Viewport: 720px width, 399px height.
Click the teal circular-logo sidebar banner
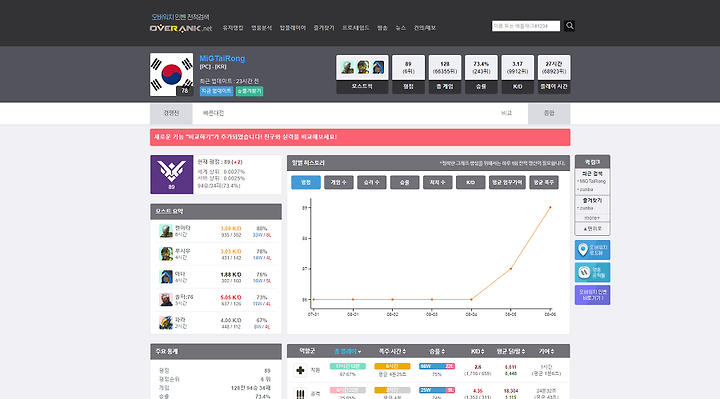pyautogui.click(x=592, y=272)
